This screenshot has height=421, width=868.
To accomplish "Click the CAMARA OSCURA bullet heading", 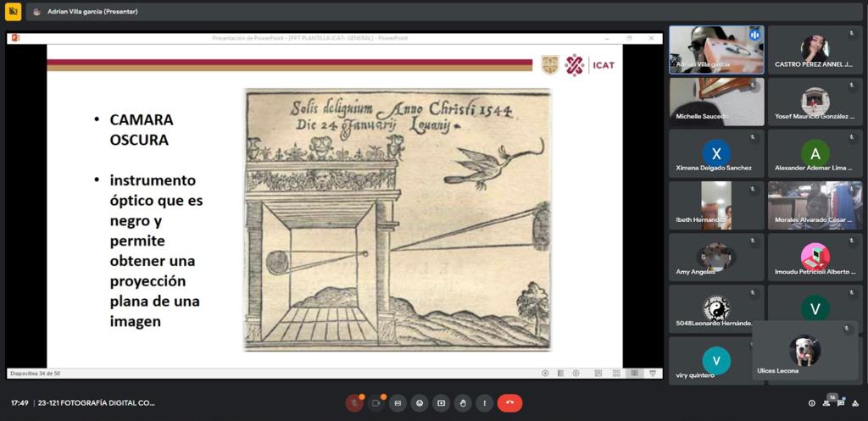I will (142, 130).
